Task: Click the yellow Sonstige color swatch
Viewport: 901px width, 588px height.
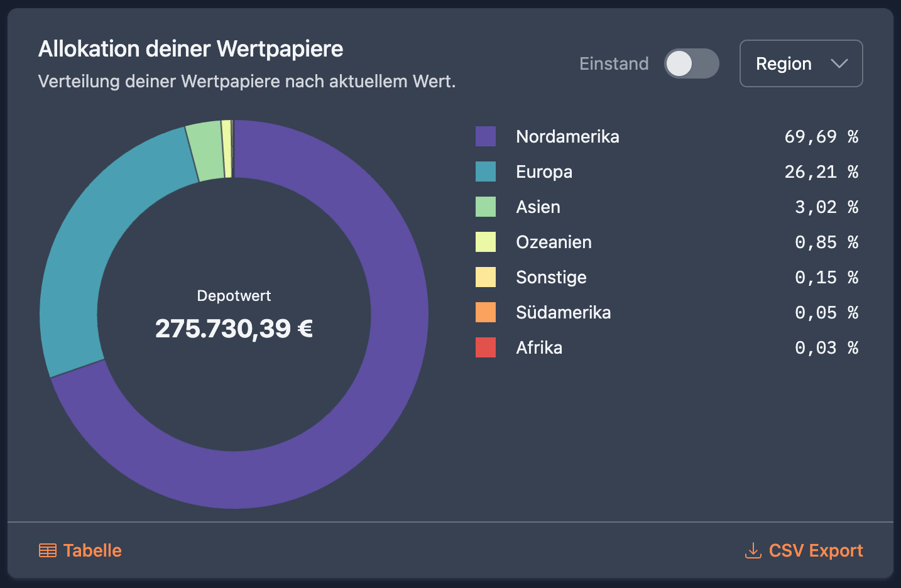Action: point(486,277)
